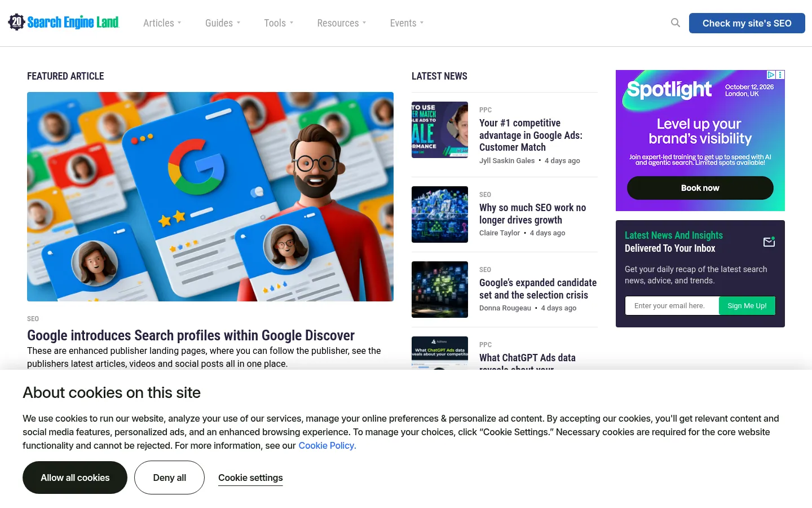The image size is (812, 508).
Task: Click the Search Engine Land logo
Action: pos(63,23)
